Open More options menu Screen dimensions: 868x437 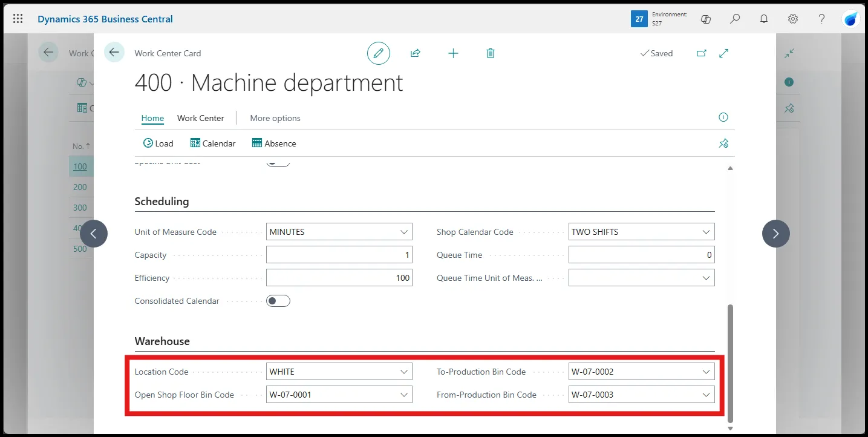pos(275,118)
